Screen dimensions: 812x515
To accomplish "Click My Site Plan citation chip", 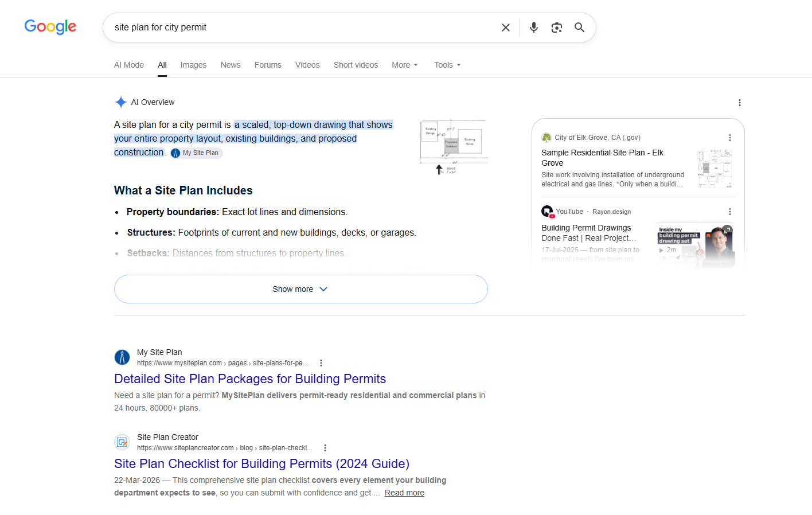I will pos(196,153).
